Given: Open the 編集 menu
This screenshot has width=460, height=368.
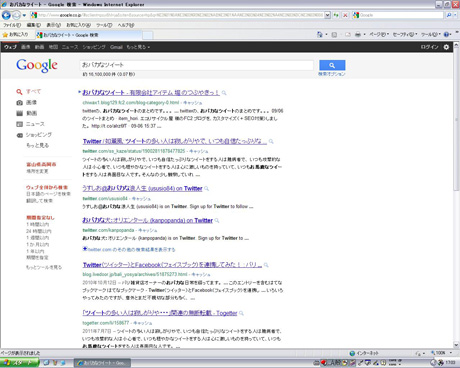Looking at the screenshot, I should [34, 25].
